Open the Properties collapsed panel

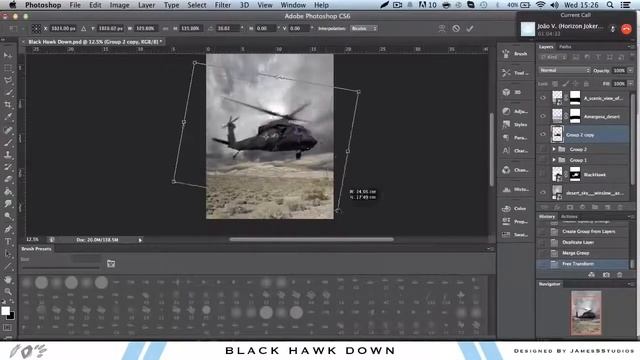[x=515, y=222]
